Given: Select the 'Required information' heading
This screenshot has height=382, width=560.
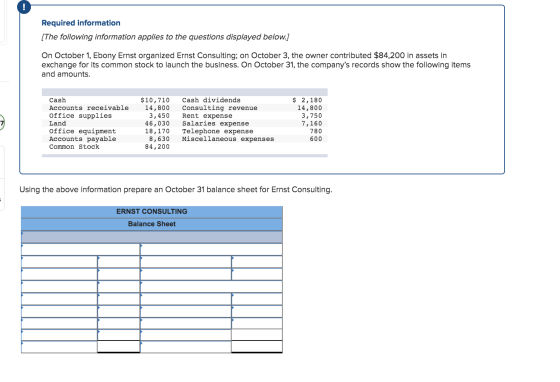Looking at the screenshot, I should 81,23.
